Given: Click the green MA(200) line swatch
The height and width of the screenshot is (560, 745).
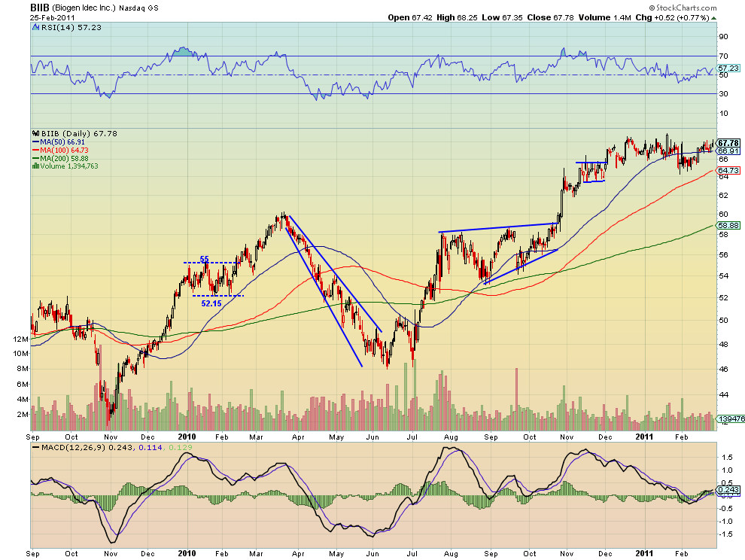Looking at the screenshot, I should 35,158.
